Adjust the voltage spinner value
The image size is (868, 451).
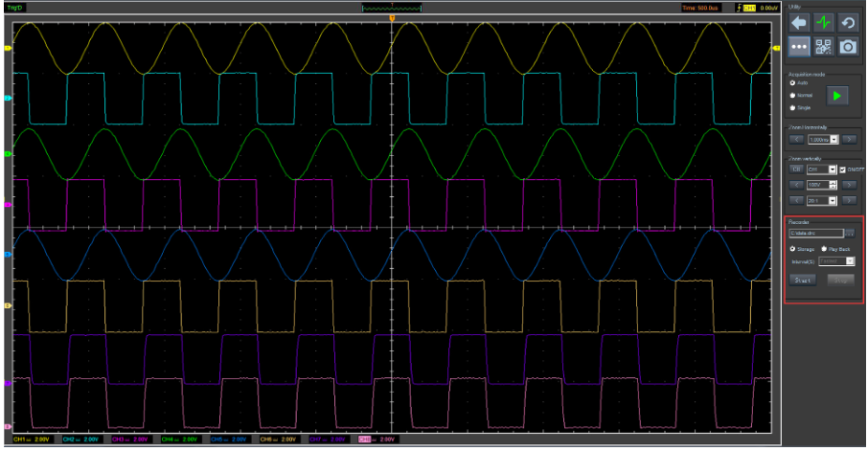click(821, 185)
